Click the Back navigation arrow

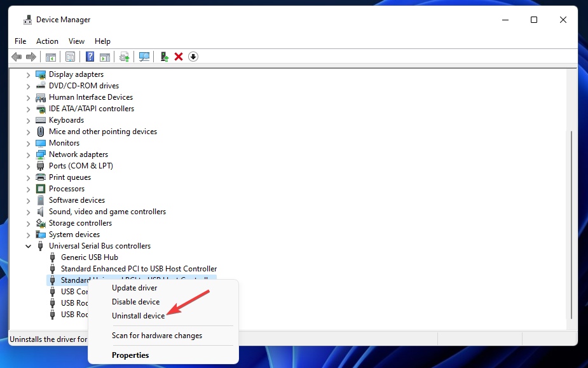tap(17, 57)
